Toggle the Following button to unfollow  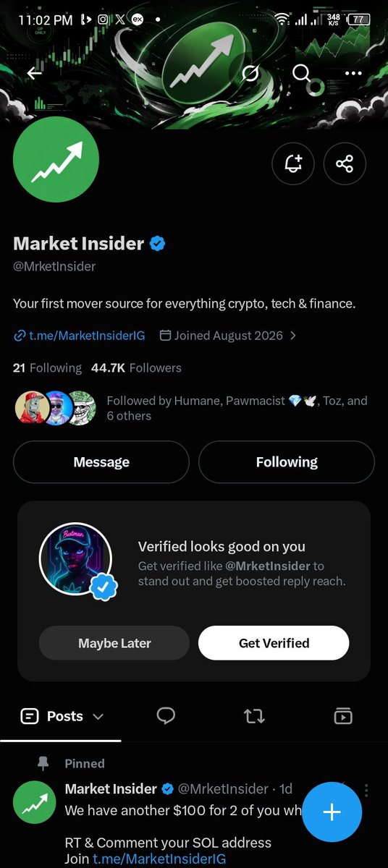point(287,462)
